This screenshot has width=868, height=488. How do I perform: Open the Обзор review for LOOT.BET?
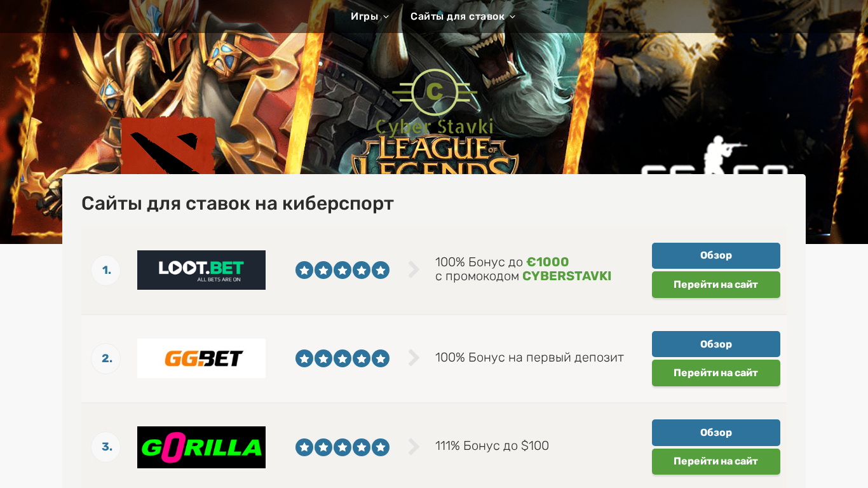(716, 255)
